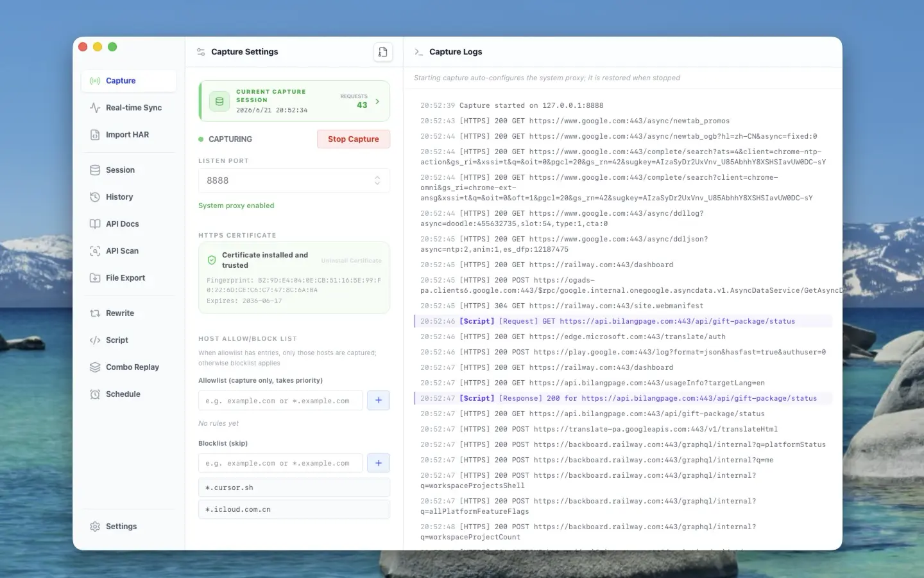Click the Combo Replay layers icon
The height and width of the screenshot is (578, 924).
point(95,367)
